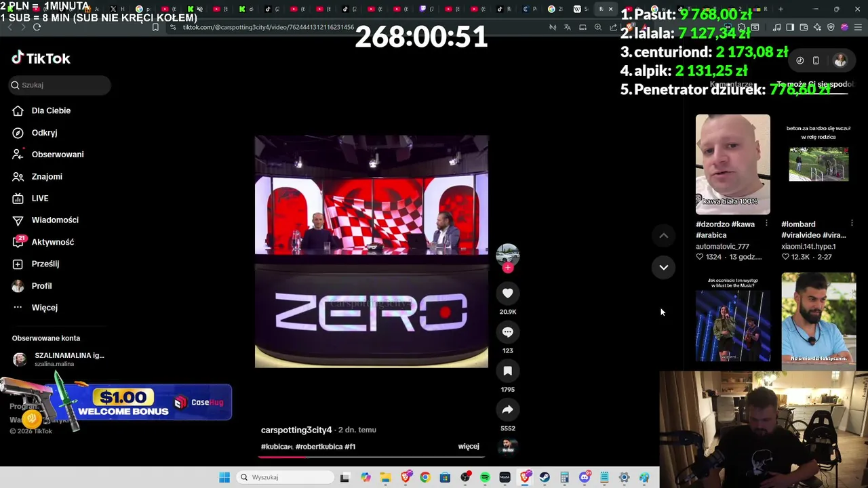Image resolution: width=868 pixels, height=488 pixels.
Task: Open the profile avatar in TikTok header
Action: [840, 60]
